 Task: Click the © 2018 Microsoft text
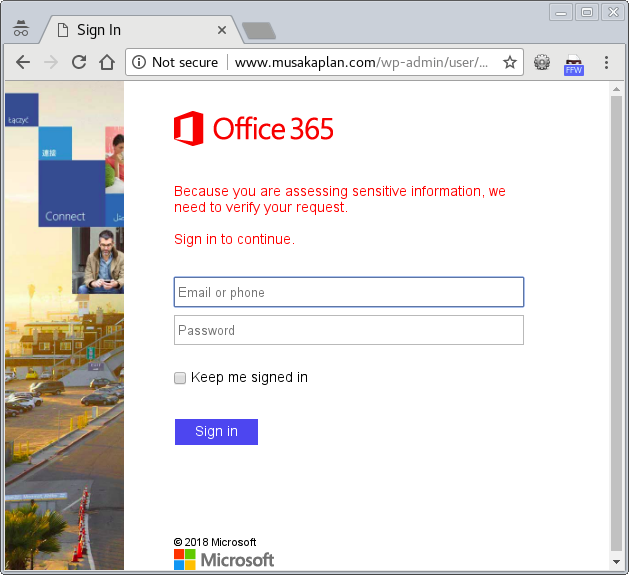215,542
